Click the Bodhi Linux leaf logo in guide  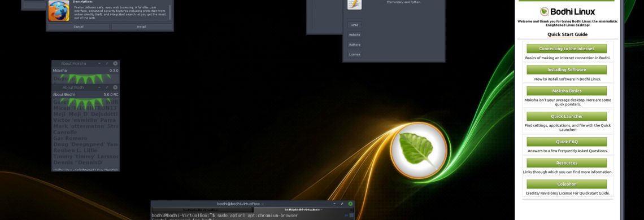pyautogui.click(x=545, y=11)
